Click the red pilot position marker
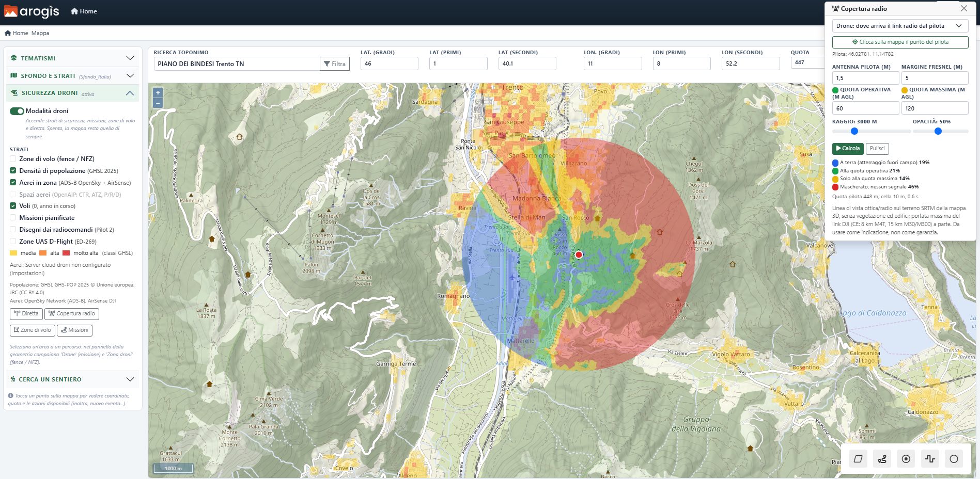This screenshot has width=980, height=479. [579, 254]
